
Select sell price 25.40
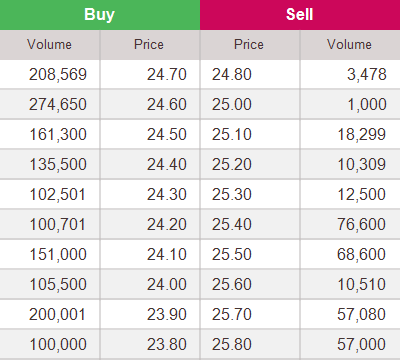[232, 224]
